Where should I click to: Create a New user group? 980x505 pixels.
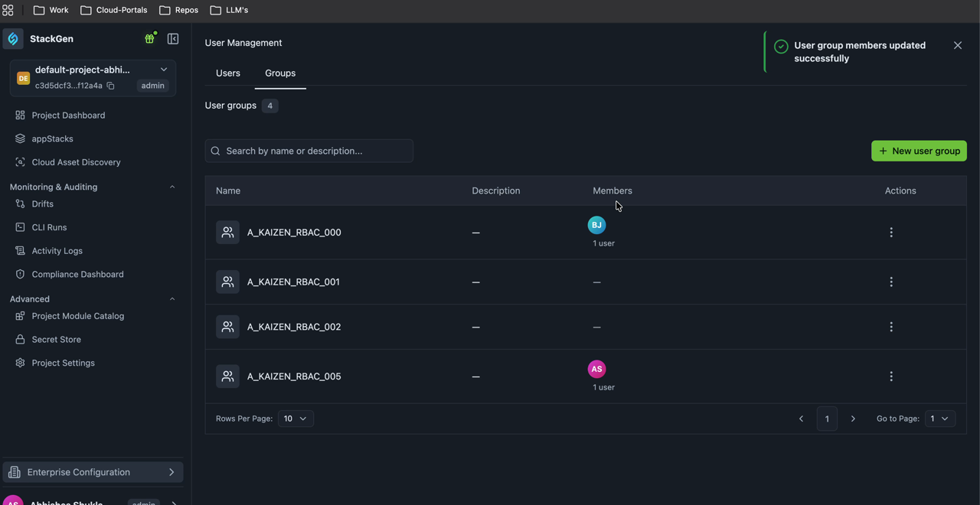[x=919, y=151]
